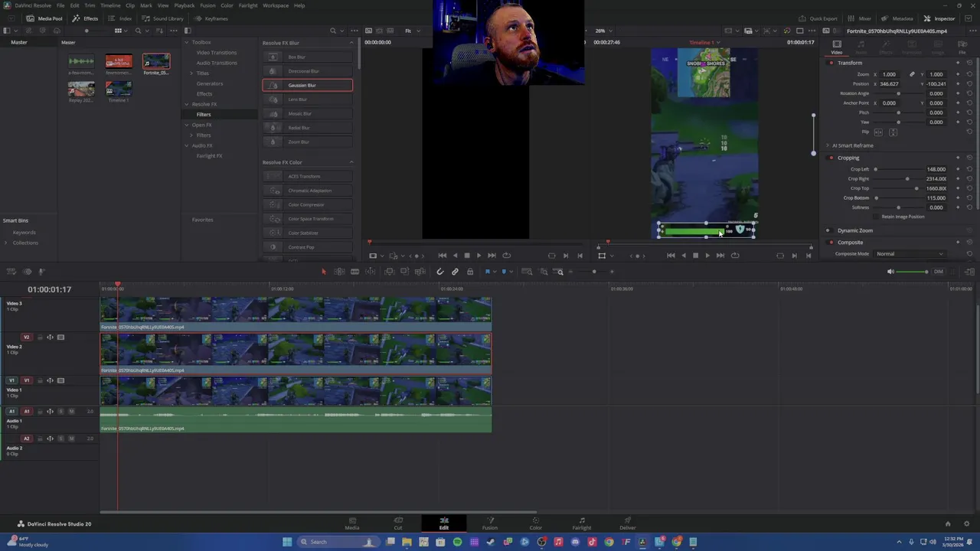Open the Fusion page
This screenshot has width=980, height=551.
[489, 523]
